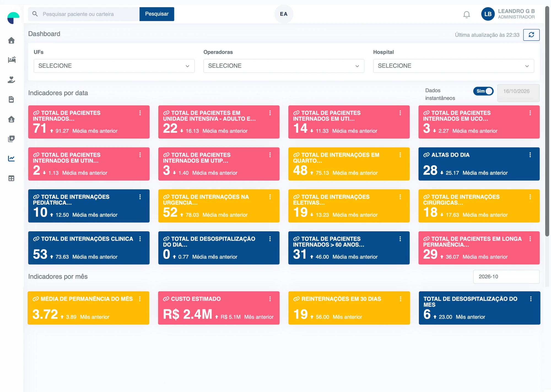551x392 pixels.
Task: Open the Total de Internações Clinica card title
Action: pyautogui.click(x=87, y=239)
